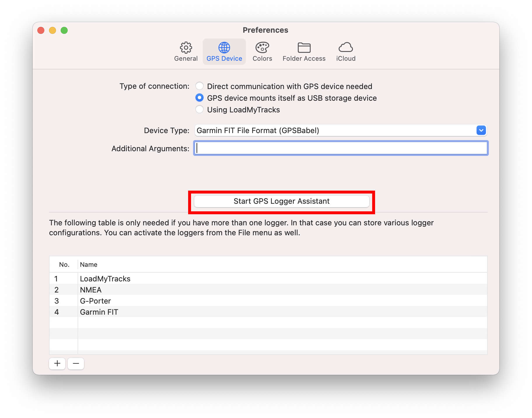Open the Garmin FIT File Format combo box

pyautogui.click(x=335, y=130)
